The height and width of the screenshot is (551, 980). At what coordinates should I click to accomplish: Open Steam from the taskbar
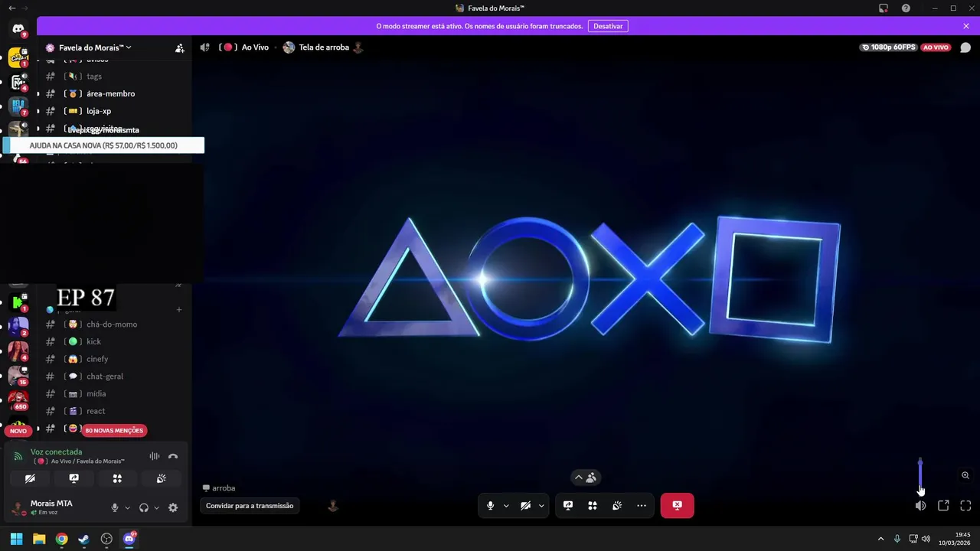point(83,539)
